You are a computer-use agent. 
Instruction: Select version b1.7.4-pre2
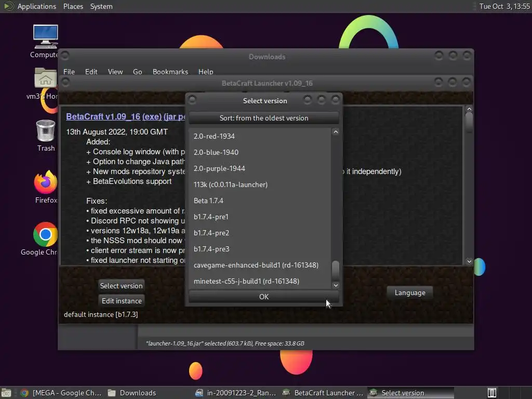tap(260, 233)
